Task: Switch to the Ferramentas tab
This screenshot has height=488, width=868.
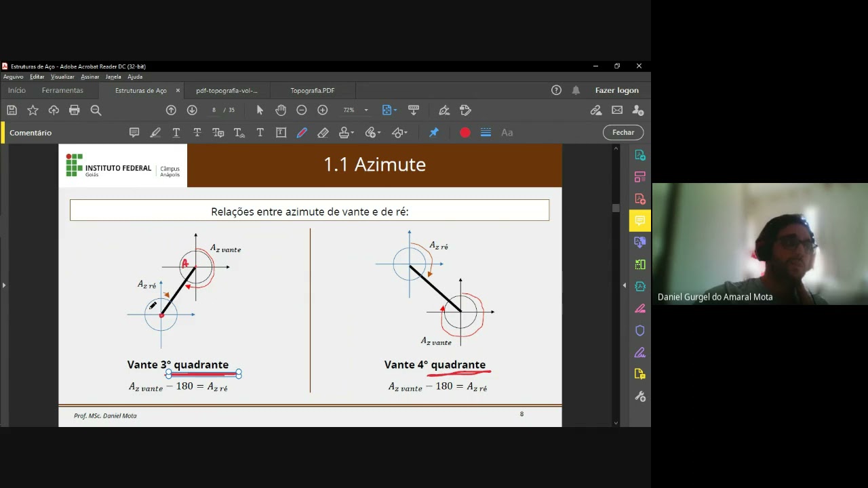Action: [x=62, y=90]
